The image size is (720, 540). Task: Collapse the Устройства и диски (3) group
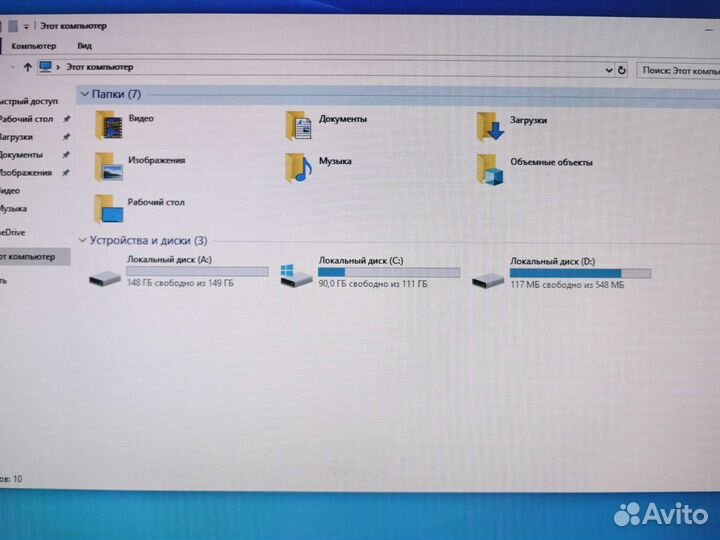pos(83,240)
